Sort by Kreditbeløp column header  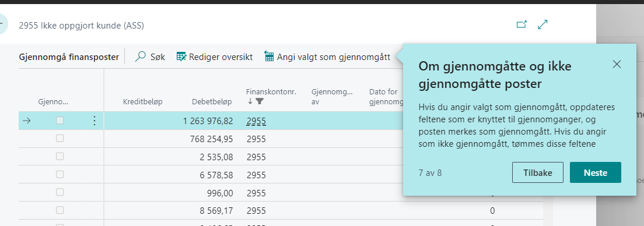(x=142, y=102)
